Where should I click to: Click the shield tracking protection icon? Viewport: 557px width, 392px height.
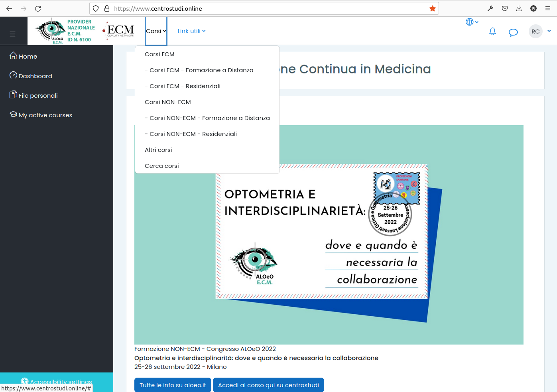coord(96,8)
